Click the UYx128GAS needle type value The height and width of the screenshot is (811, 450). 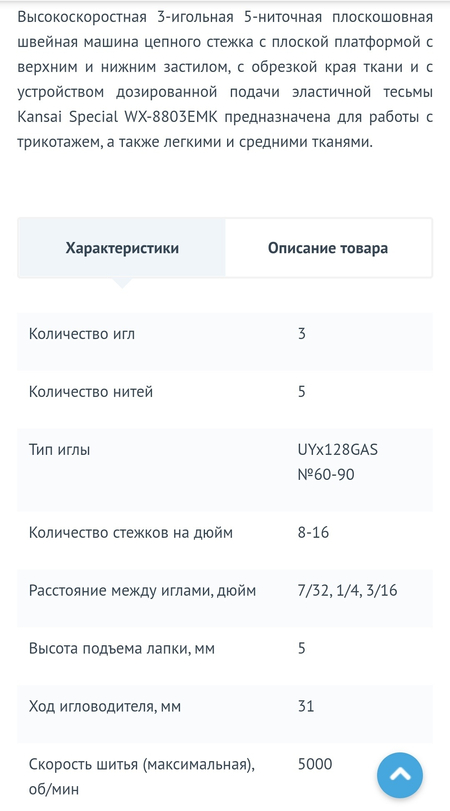coord(338,450)
